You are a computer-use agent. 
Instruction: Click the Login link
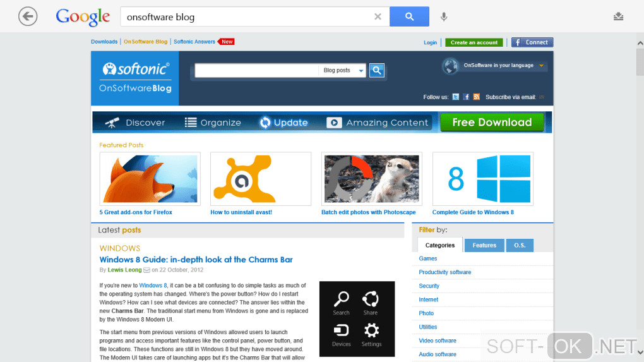coord(430,42)
